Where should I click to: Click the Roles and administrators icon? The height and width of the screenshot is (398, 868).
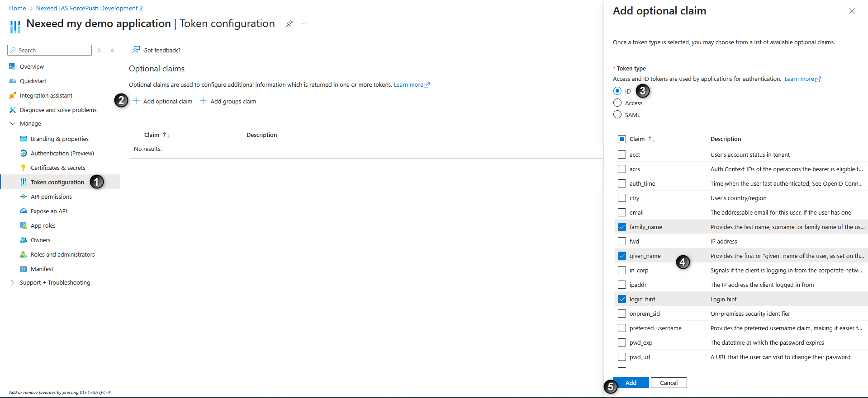(x=24, y=254)
